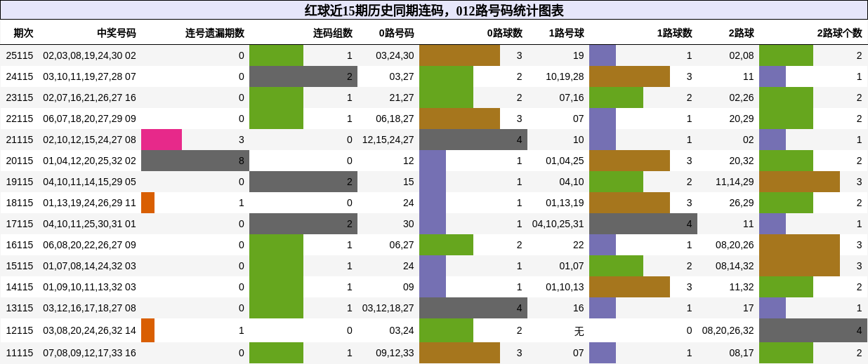Click the gray 1路球数 bar showing 4 in row 17115
868x364 pixels.
(643, 224)
